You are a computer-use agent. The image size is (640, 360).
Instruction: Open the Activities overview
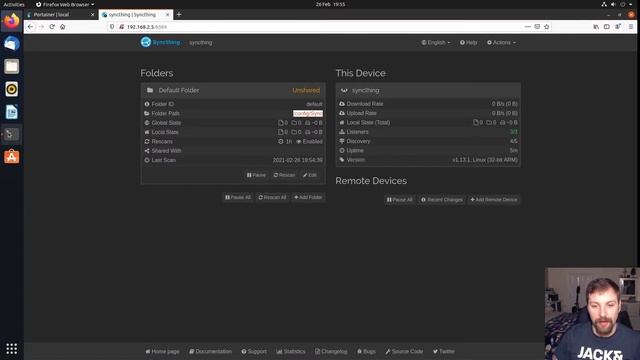[x=13, y=4]
